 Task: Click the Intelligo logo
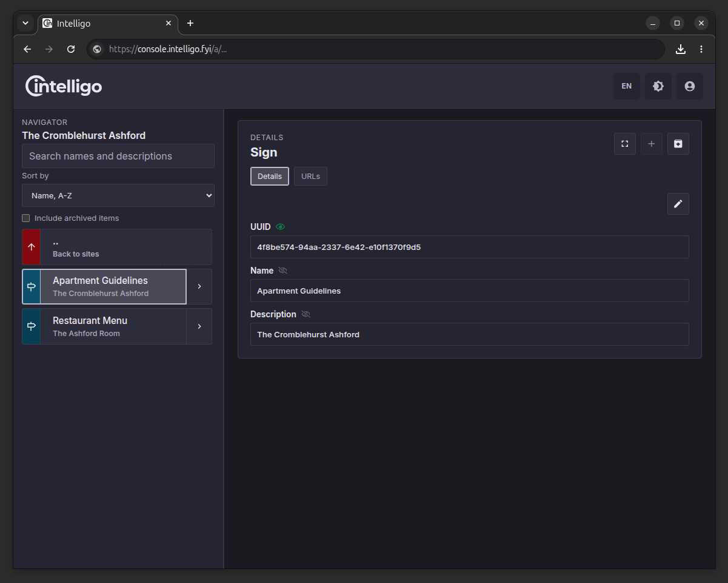point(64,86)
